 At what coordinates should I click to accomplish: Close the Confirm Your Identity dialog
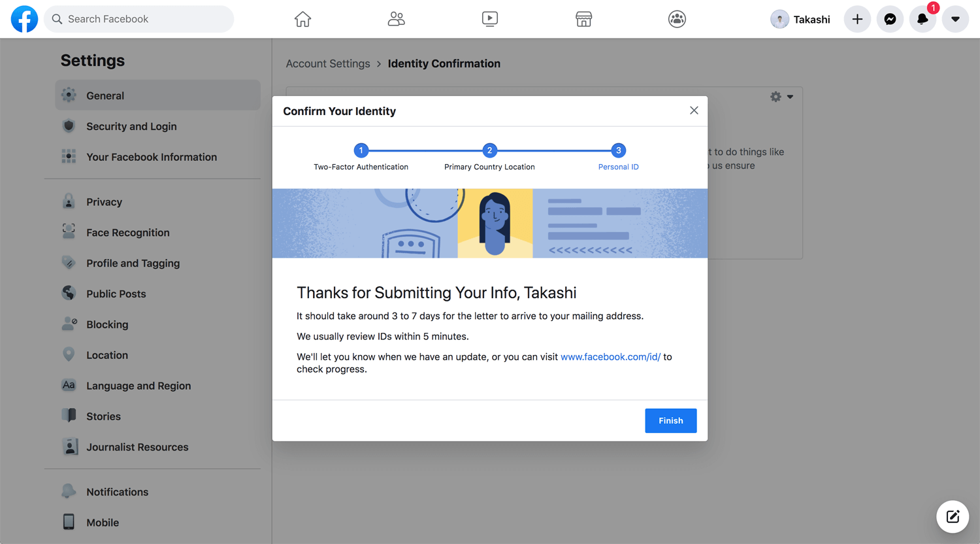tap(694, 110)
